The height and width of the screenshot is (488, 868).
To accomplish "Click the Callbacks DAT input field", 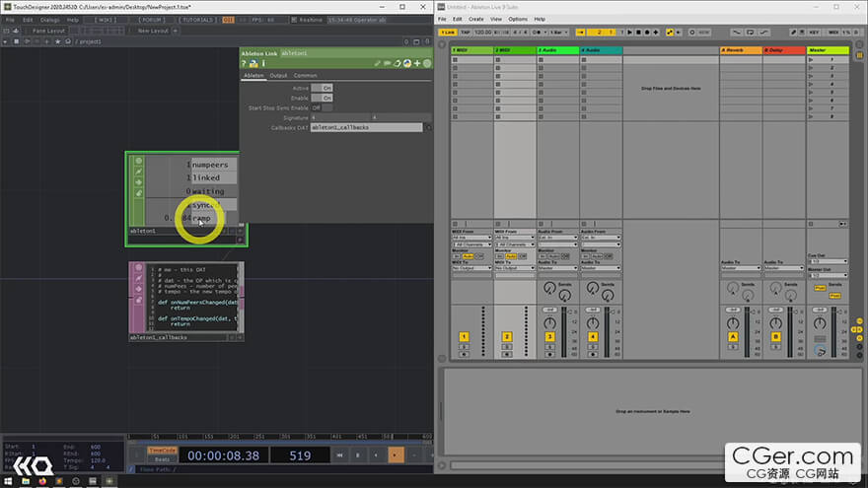I will point(366,127).
